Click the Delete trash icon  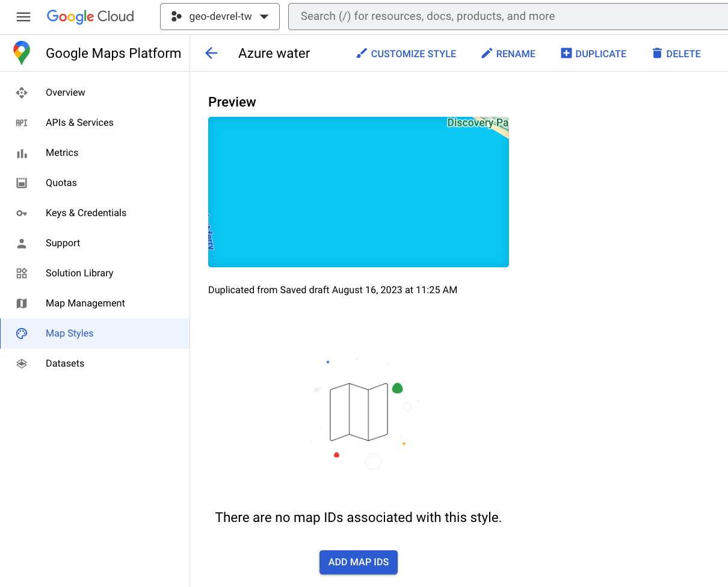coord(657,54)
